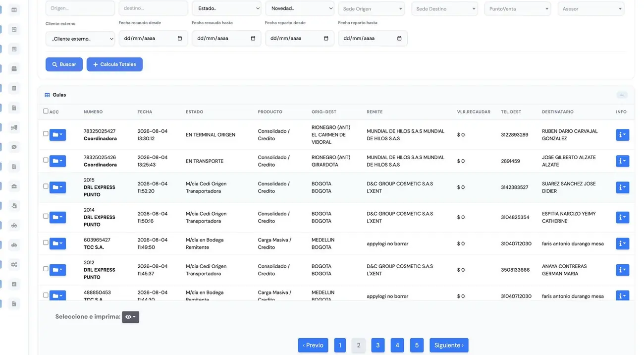Open the briefcase icon in the sidebar
This screenshot has height=355, width=644.
tap(14, 186)
